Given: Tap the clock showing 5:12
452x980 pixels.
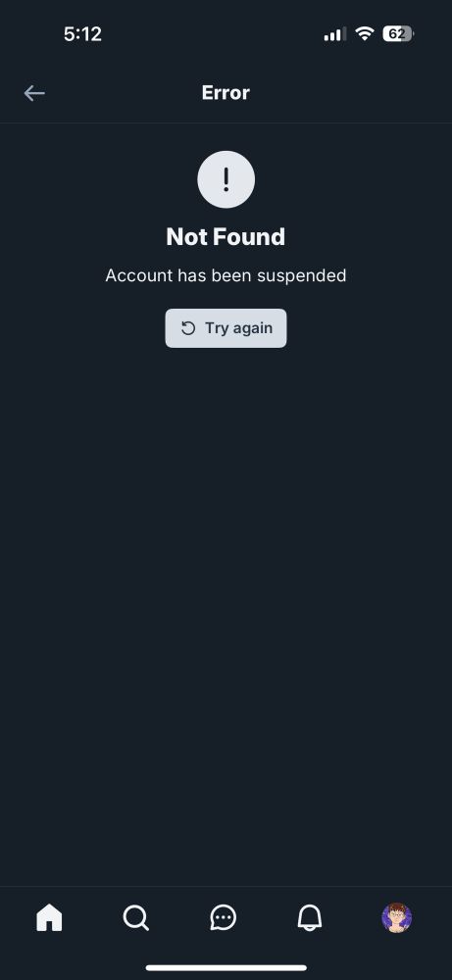Looking at the screenshot, I should [x=82, y=33].
